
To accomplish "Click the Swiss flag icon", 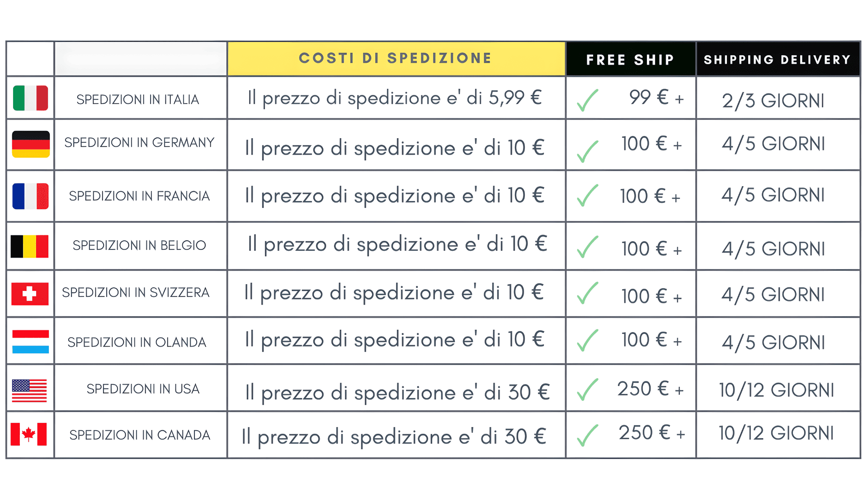I will pyautogui.click(x=30, y=294).
